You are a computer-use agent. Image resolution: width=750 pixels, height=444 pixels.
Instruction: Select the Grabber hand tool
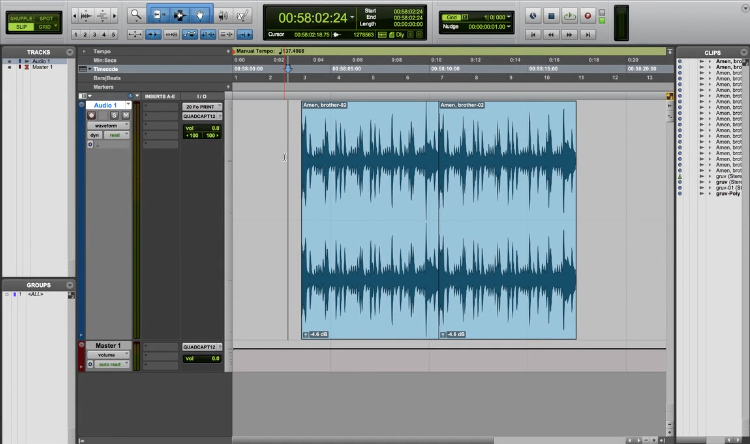[200, 15]
